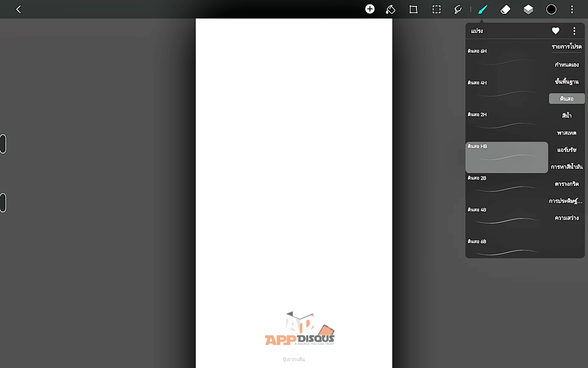
Task: Click the upper left-edge slider handle
Action: pyautogui.click(x=3, y=144)
